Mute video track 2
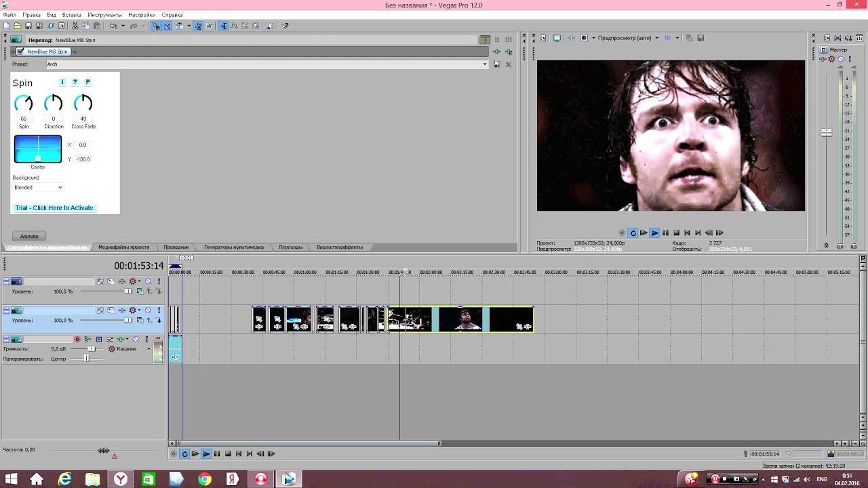Screen dimensions: 868x488 pos(148,310)
